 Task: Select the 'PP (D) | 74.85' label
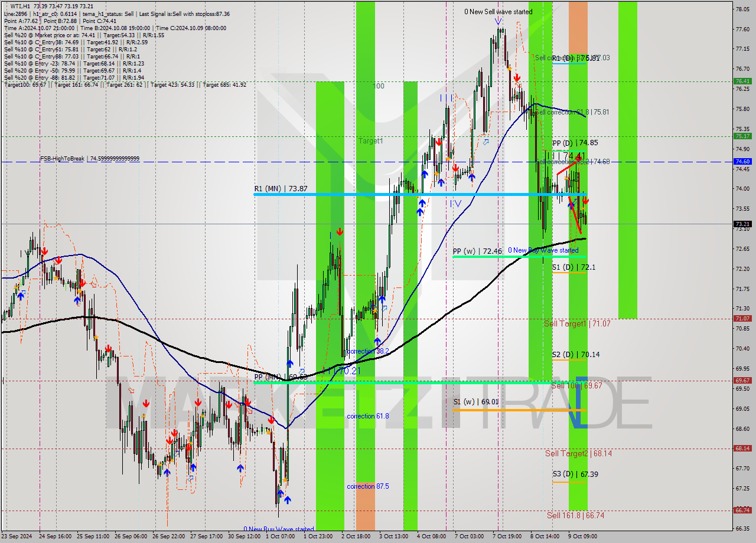[575, 143]
